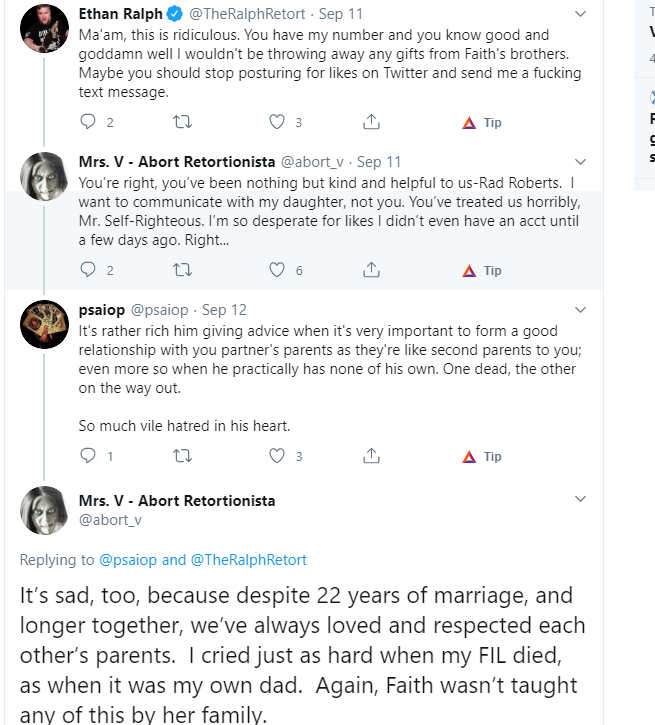Like psaiop's Sep 12 tweet
Screen dimensions: 655x725
pyautogui.click(x=277, y=456)
